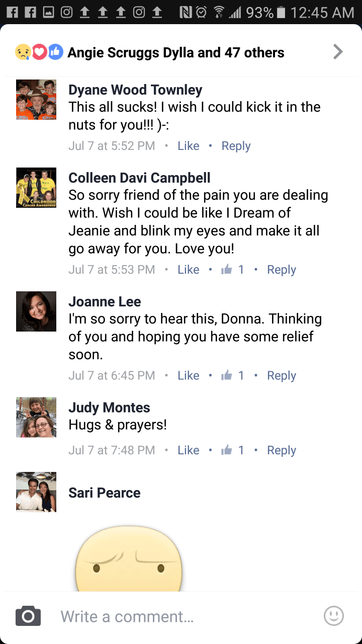
Task: Tap the heart Love reaction icon
Action: [40, 52]
